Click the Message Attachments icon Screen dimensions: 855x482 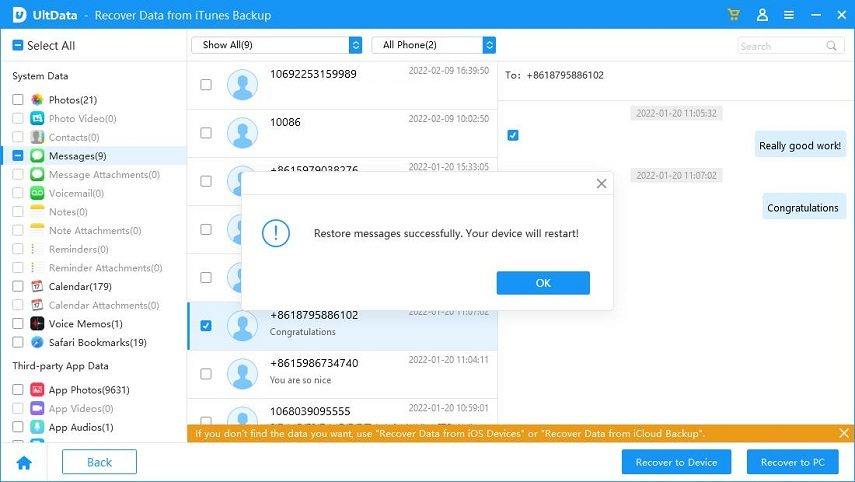37,174
